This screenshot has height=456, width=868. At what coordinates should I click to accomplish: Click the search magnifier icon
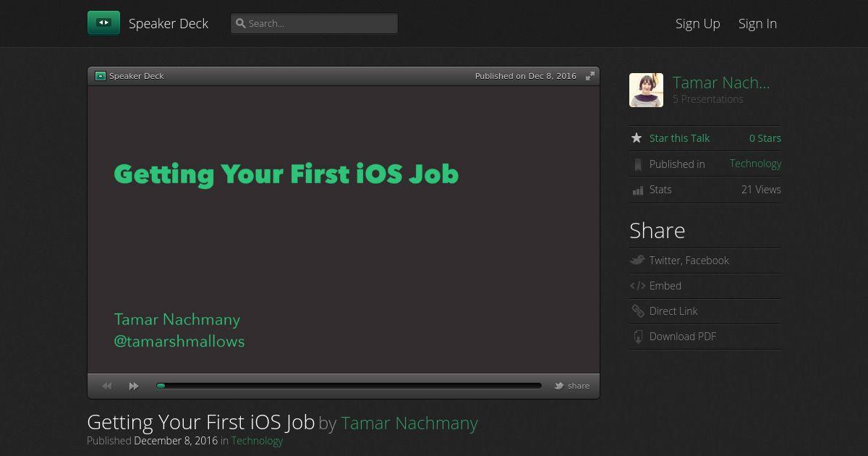click(x=240, y=23)
